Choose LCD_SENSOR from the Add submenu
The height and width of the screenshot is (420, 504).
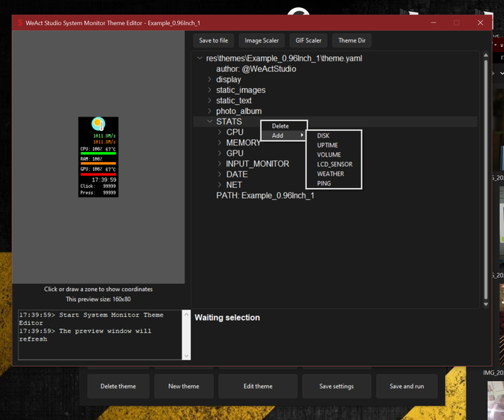coord(335,164)
